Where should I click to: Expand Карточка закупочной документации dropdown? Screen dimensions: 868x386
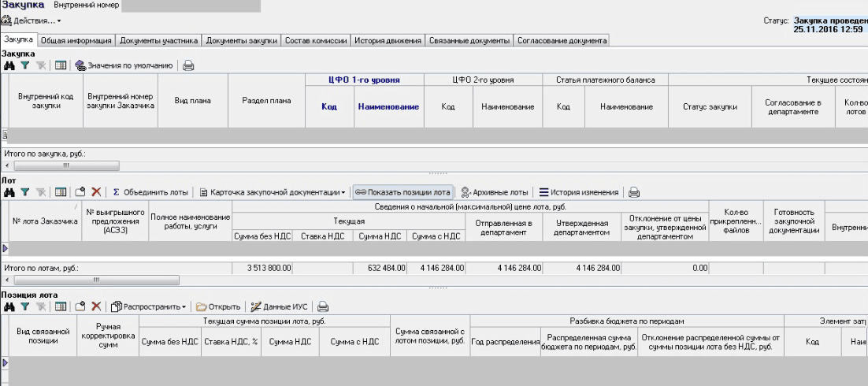[x=273, y=191]
